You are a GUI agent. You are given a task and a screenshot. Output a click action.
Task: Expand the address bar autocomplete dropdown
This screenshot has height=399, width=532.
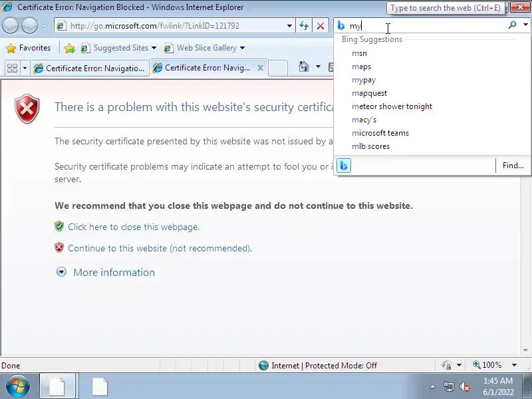point(289,26)
